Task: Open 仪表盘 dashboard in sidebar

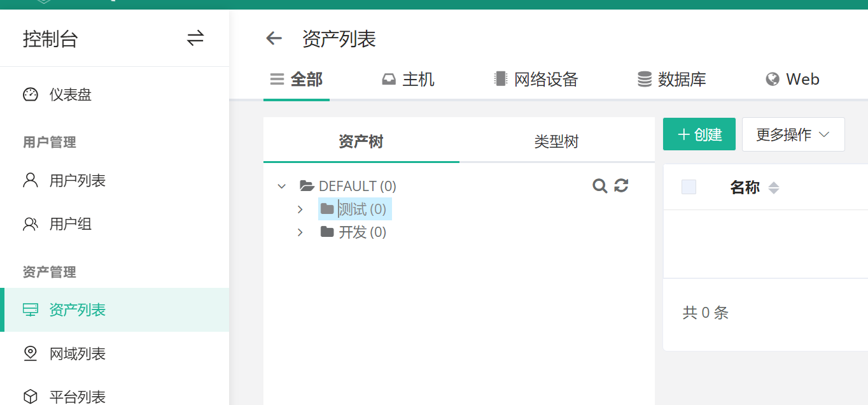Action: coord(70,95)
